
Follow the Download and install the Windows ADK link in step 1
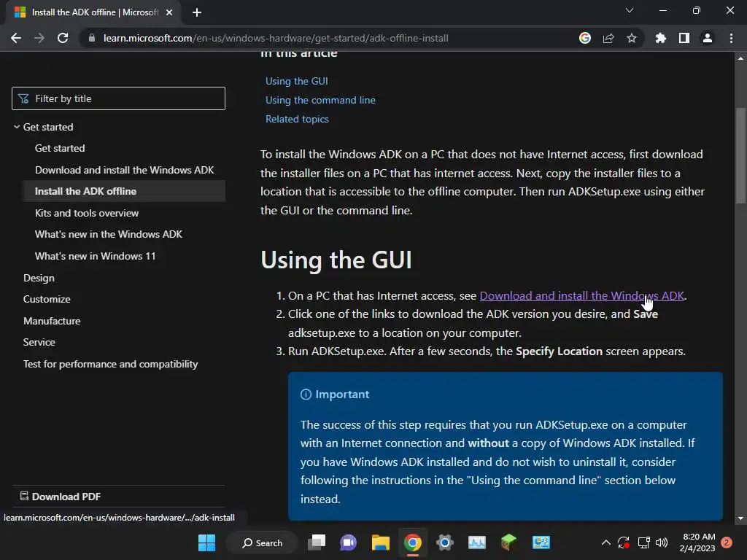581,296
